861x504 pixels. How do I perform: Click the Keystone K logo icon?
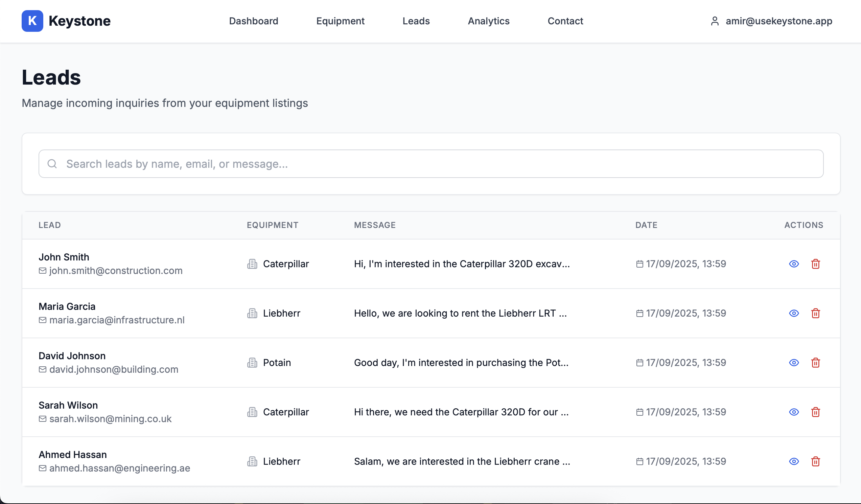32,21
